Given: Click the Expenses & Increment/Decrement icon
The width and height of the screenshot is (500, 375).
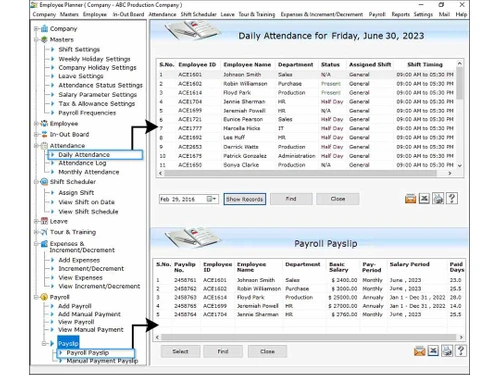Looking at the screenshot, I should 44,244.
